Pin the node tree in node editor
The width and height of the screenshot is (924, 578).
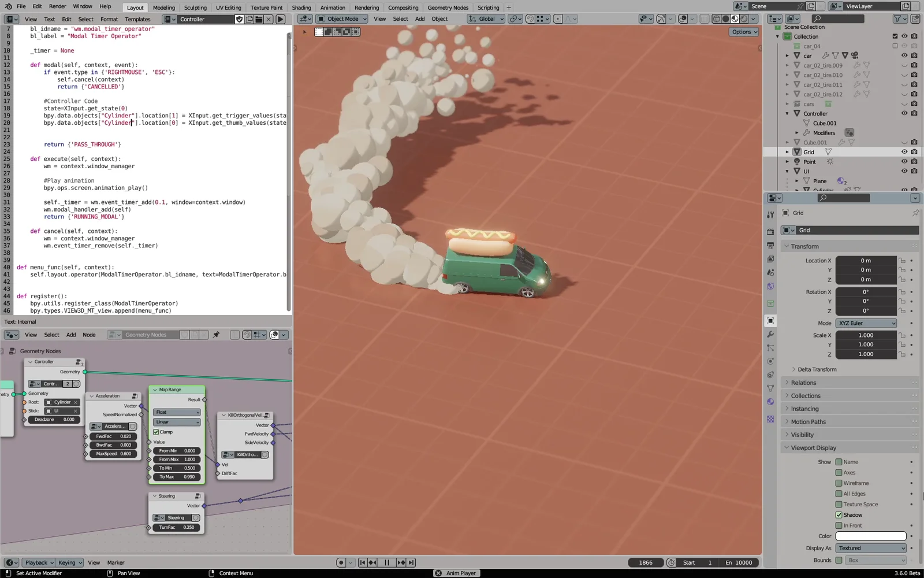click(x=216, y=335)
